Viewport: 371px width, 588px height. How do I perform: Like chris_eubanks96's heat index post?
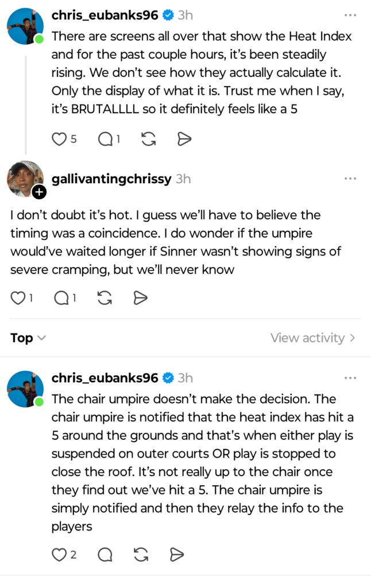pos(59,138)
